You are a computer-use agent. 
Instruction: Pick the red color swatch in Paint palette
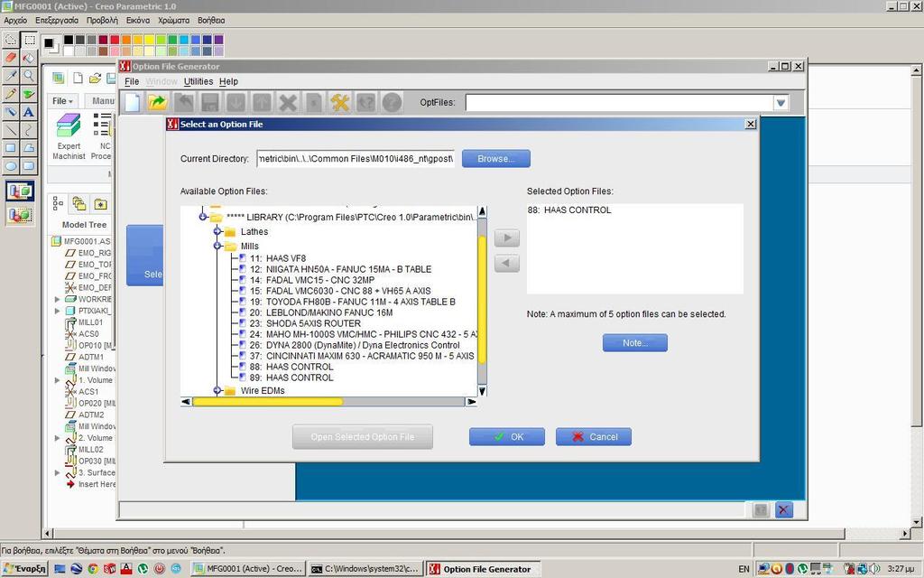coord(115,40)
